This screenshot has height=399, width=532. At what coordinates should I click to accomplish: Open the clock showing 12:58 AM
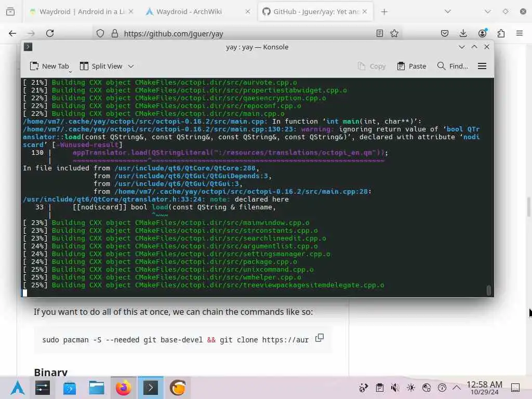pyautogui.click(x=484, y=388)
